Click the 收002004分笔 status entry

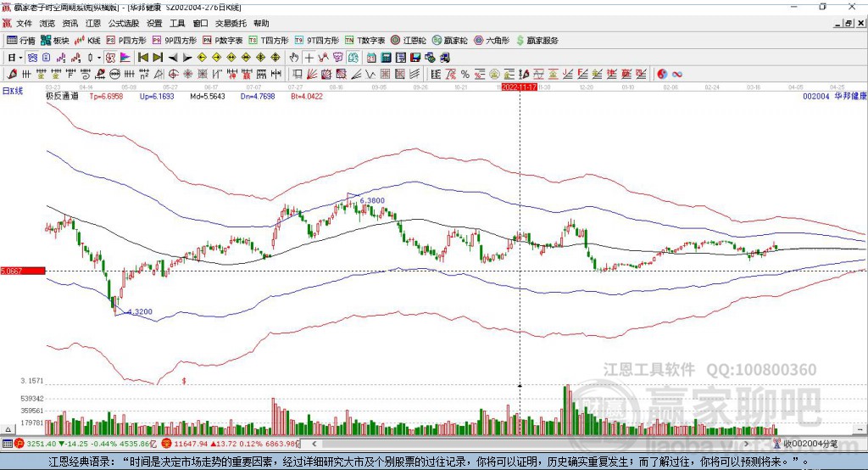(807, 444)
